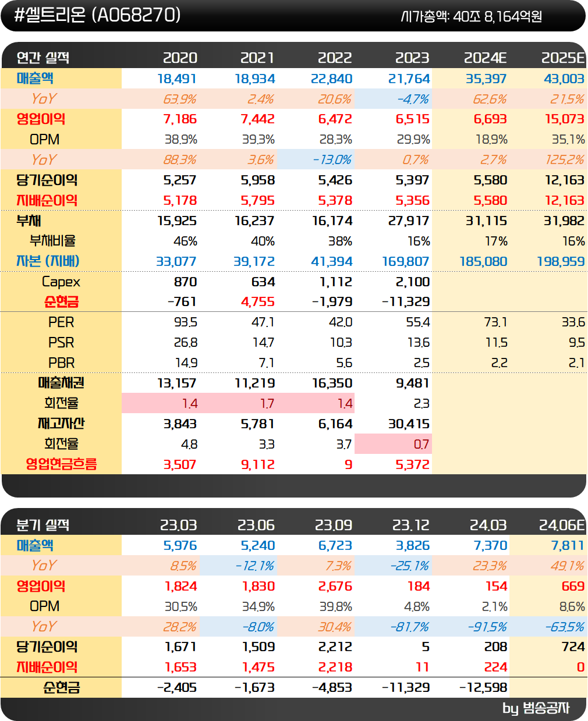Select quarterly controlling income 2,218

click(335, 667)
